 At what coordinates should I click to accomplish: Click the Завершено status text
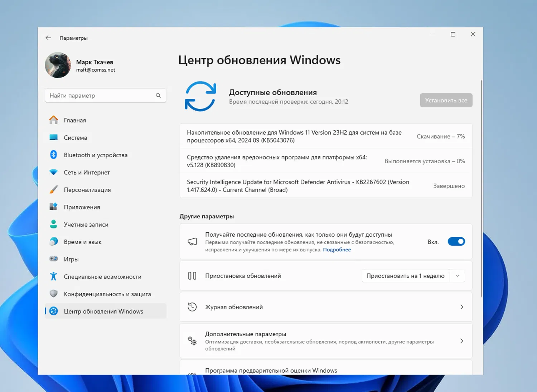(449, 186)
